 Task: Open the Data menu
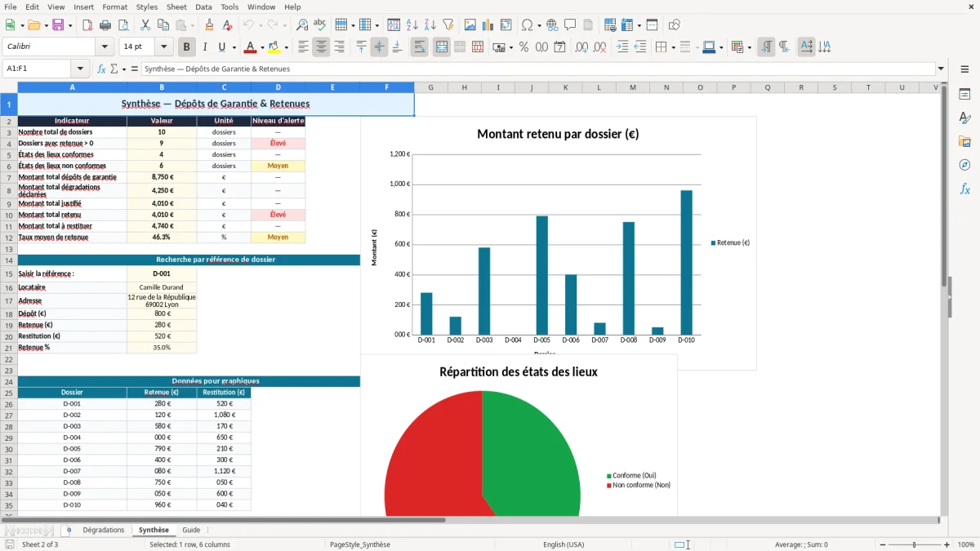point(203,7)
